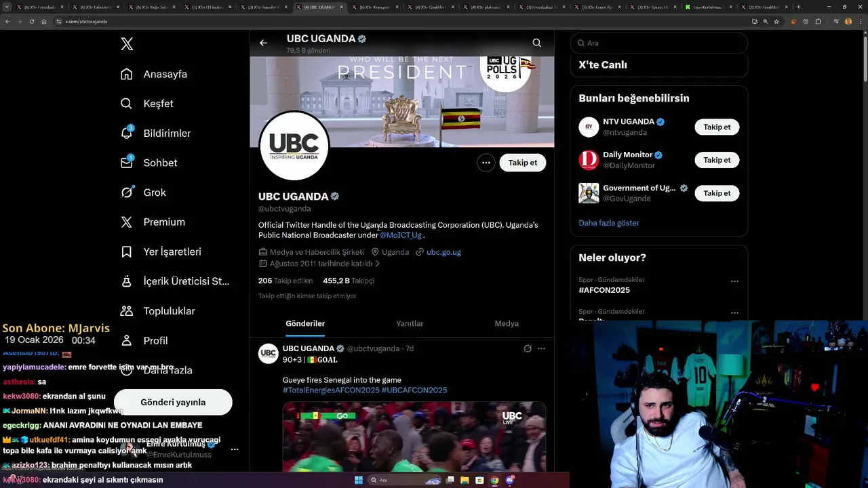Follow Government of Uganda with Takip et

click(717, 193)
